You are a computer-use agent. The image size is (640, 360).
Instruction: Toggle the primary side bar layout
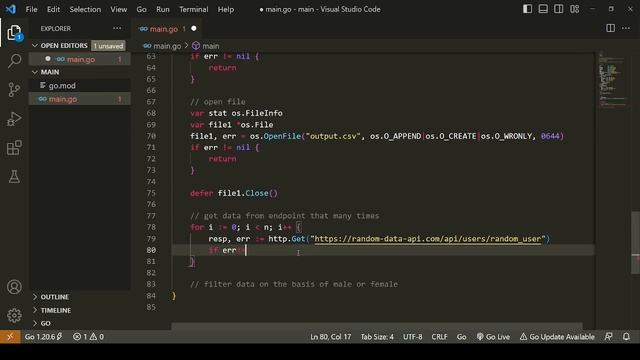[x=527, y=9]
